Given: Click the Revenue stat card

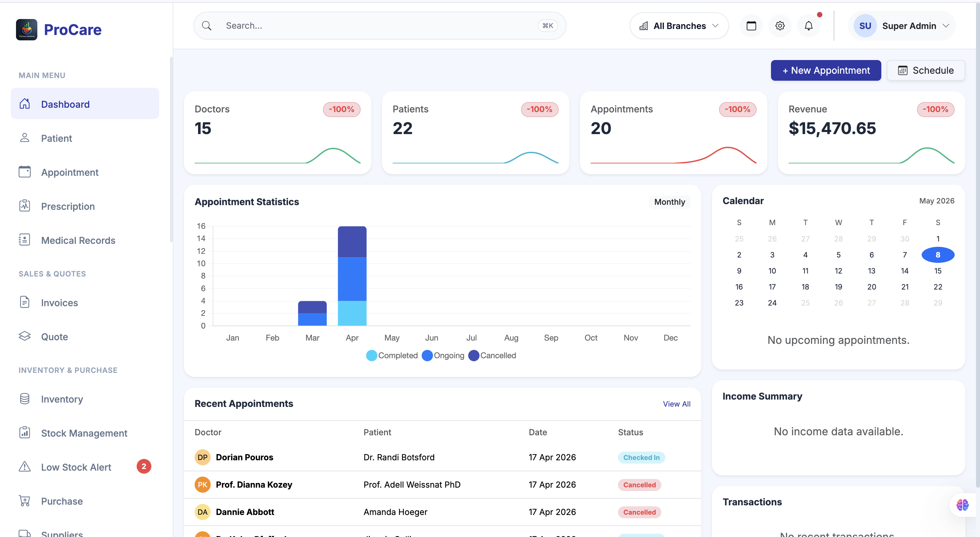Looking at the screenshot, I should (871, 132).
